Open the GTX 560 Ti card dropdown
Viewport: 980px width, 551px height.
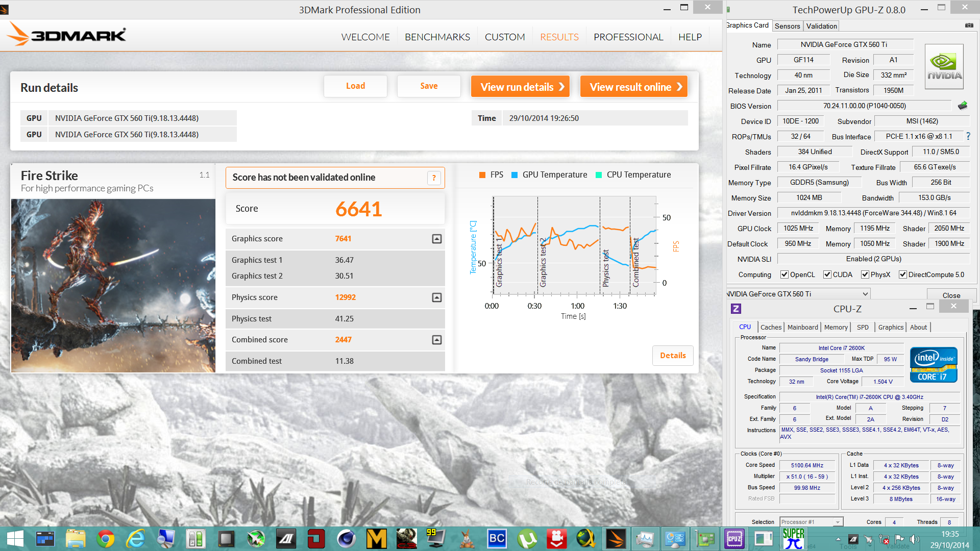pos(865,294)
